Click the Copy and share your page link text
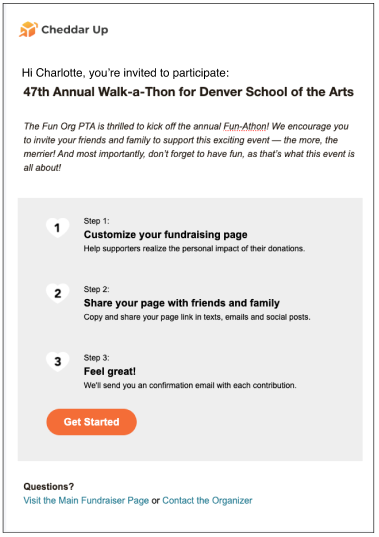Screen dimensions: 379x537 pyautogui.click(x=197, y=317)
